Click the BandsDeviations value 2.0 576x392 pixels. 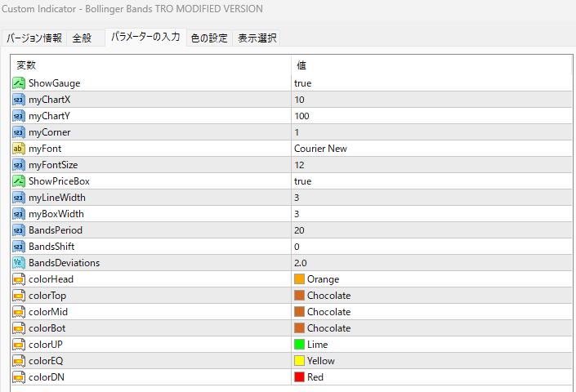[x=301, y=263]
